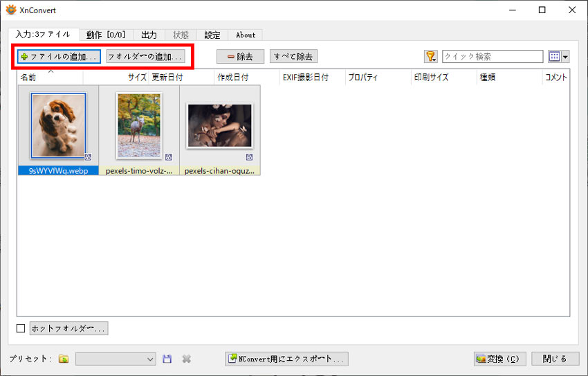Expand the view mode dropdown arrow

coord(565,57)
